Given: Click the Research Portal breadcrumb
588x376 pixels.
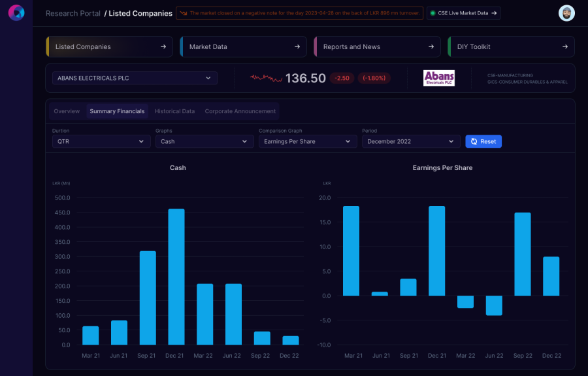Looking at the screenshot, I should click(x=73, y=14).
